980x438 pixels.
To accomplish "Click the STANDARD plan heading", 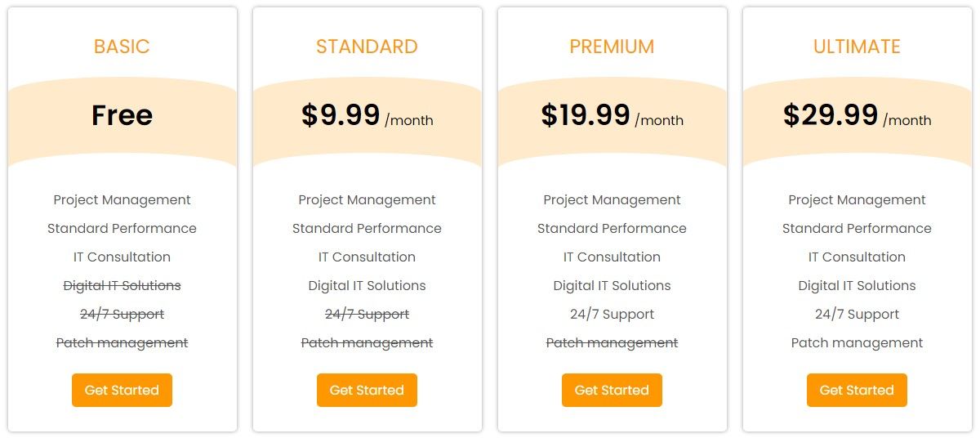I will pos(367,47).
